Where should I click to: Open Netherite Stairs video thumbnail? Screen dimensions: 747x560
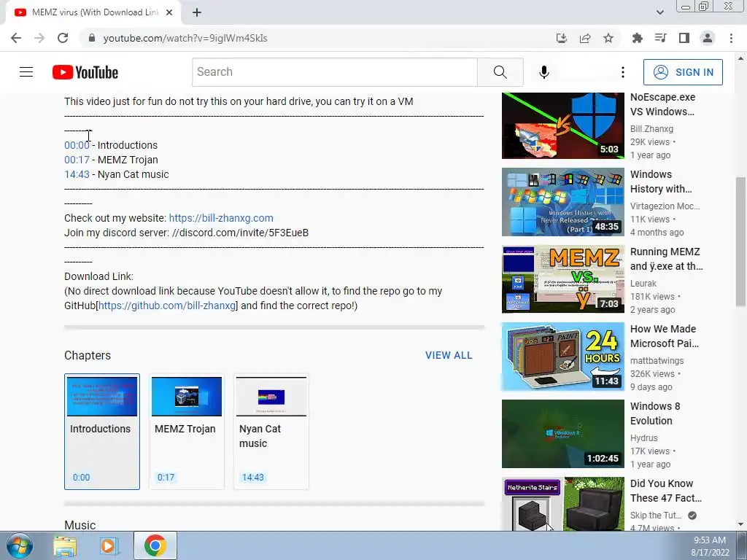[x=562, y=504]
